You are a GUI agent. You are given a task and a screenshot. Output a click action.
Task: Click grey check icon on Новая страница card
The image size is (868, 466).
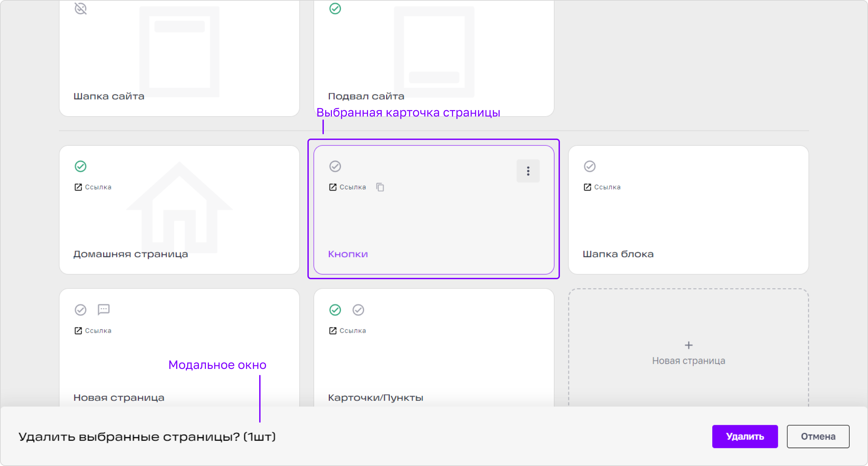pyautogui.click(x=80, y=310)
